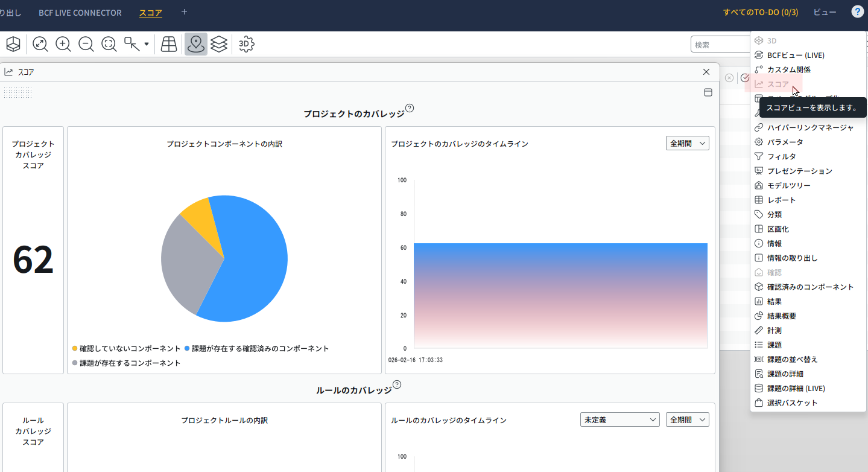Image resolution: width=868 pixels, height=472 pixels.
Task: Open the 結果 view
Action: point(808,301)
